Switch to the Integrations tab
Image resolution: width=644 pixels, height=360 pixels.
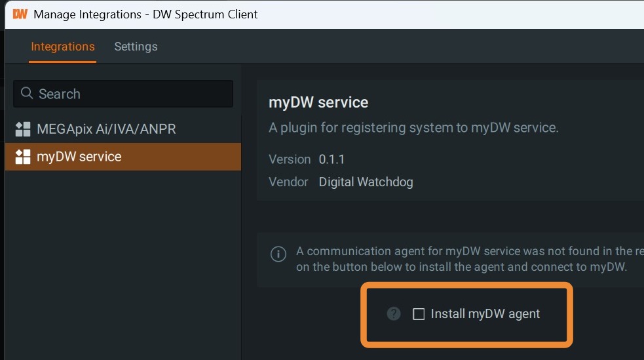(63, 47)
